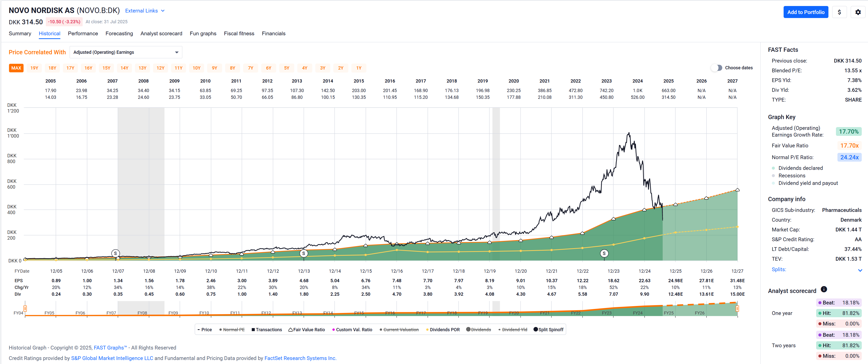The width and height of the screenshot is (868, 364).
Task: Select the 5Y time range
Action: click(x=287, y=68)
